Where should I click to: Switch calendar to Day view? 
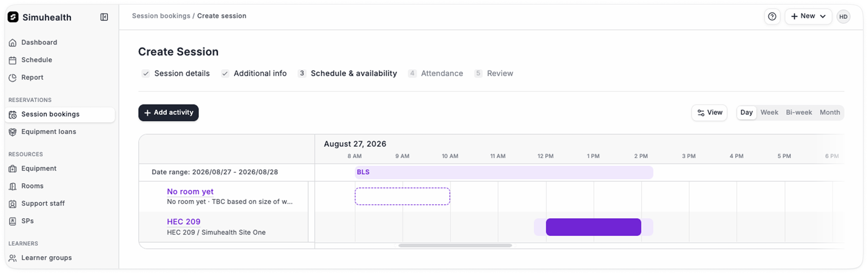coord(746,113)
